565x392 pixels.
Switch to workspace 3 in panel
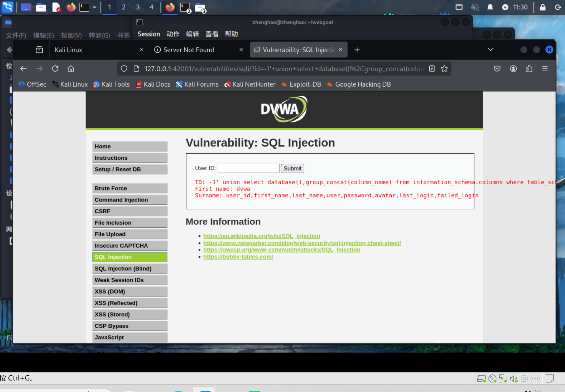tap(138, 7)
